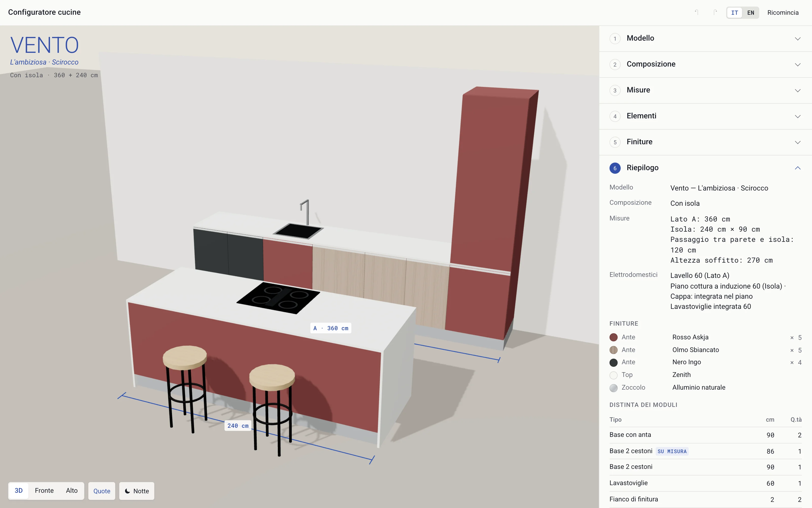Click step number 5 circle for Finiture
Screen dimensions: 812x508
615,142
